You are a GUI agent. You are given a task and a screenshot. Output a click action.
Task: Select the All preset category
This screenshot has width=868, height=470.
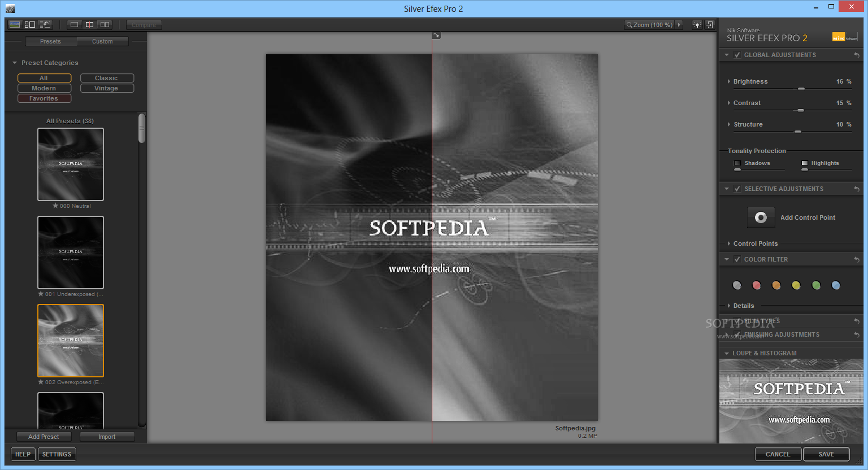pos(44,78)
